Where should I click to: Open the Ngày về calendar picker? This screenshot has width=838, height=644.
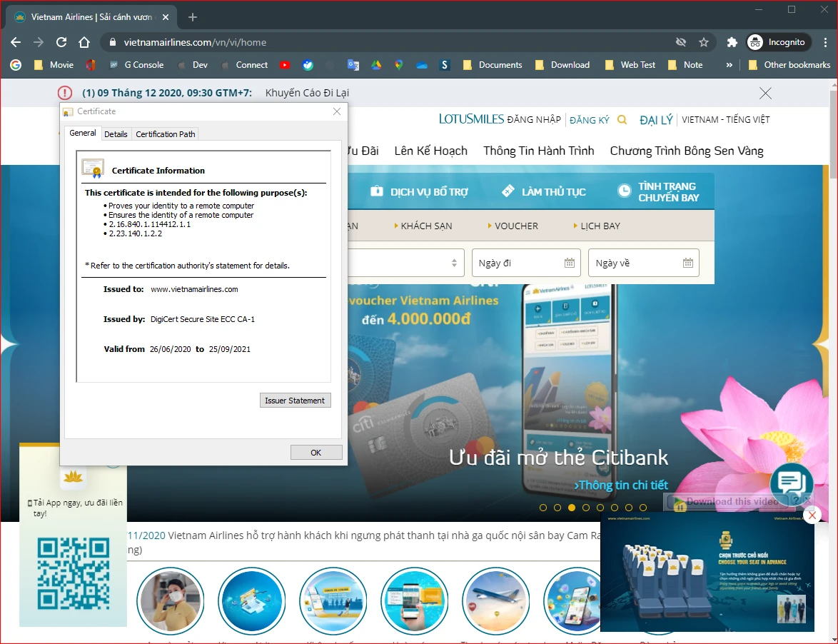[688, 263]
